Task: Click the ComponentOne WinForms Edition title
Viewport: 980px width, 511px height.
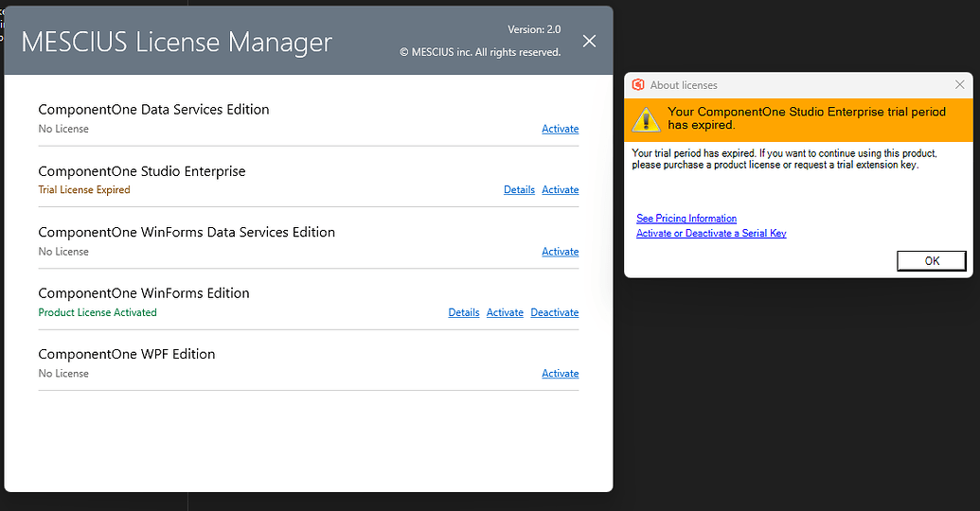Action: pyautogui.click(x=144, y=293)
